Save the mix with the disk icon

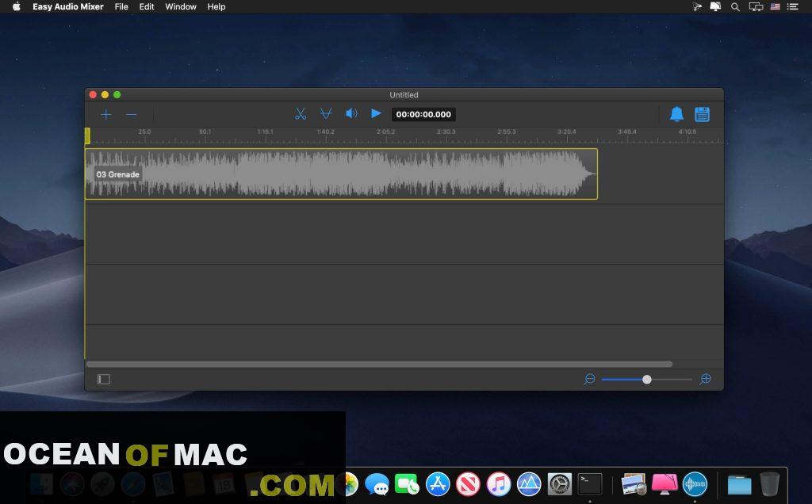click(703, 114)
